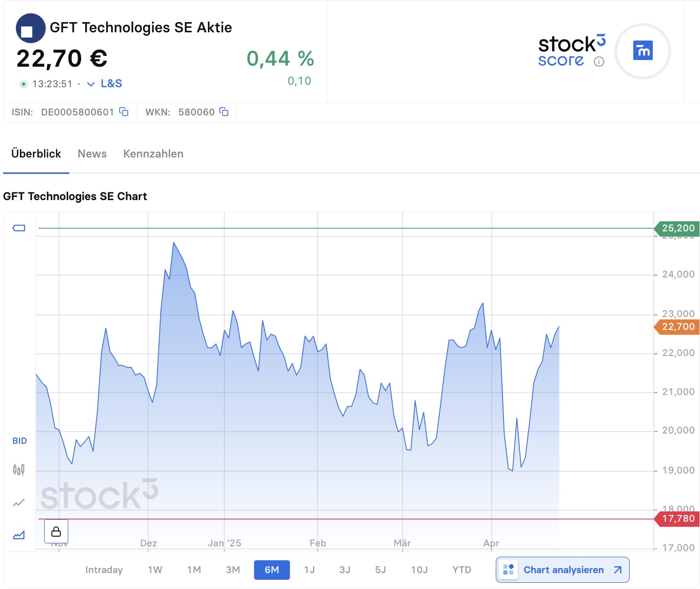Image resolution: width=700 pixels, height=589 pixels.
Task: Copy the ISIN DE0005800601
Action: (124, 112)
